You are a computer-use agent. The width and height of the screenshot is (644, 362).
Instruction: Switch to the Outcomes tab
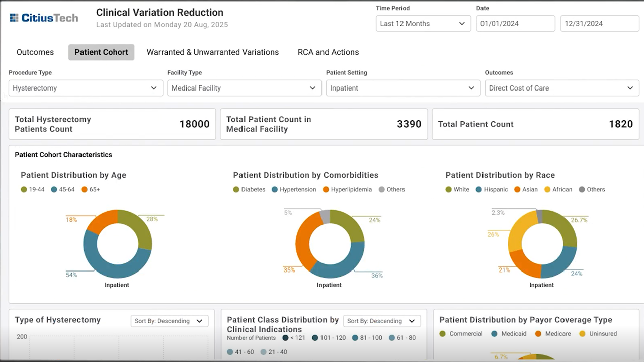35,52
